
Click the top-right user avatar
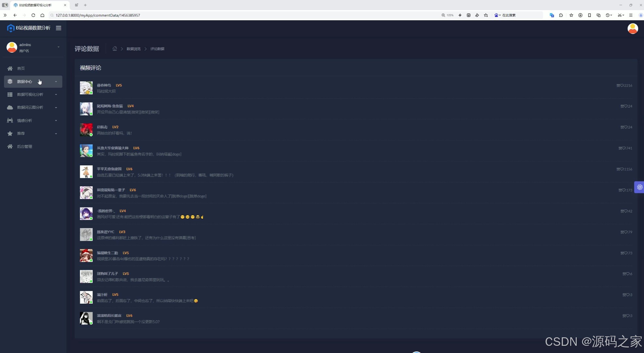pos(633,29)
